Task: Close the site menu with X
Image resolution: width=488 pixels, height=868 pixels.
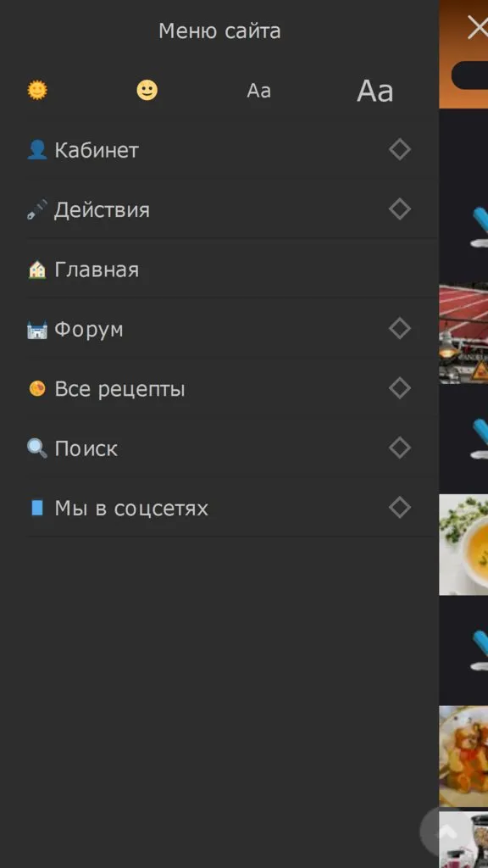Action: coord(478,27)
